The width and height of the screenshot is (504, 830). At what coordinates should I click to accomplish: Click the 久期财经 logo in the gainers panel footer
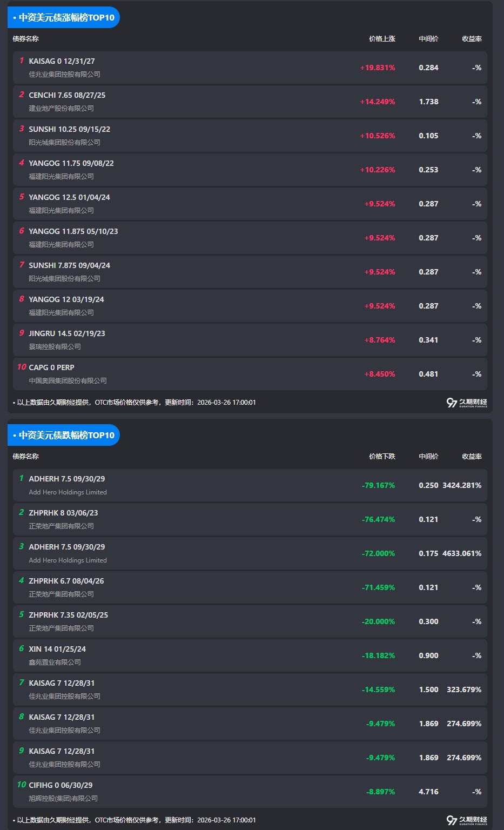pyautogui.click(x=467, y=403)
